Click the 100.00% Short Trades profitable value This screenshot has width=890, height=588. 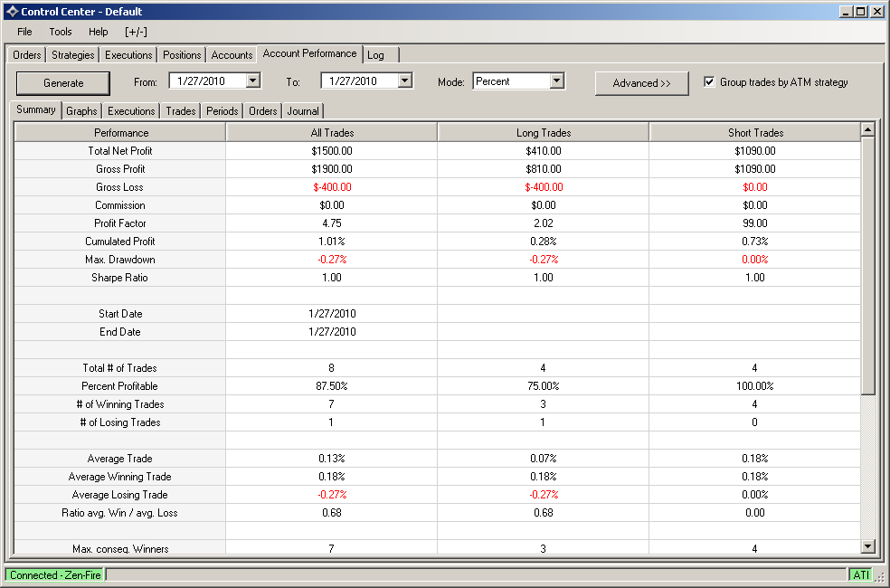click(755, 386)
